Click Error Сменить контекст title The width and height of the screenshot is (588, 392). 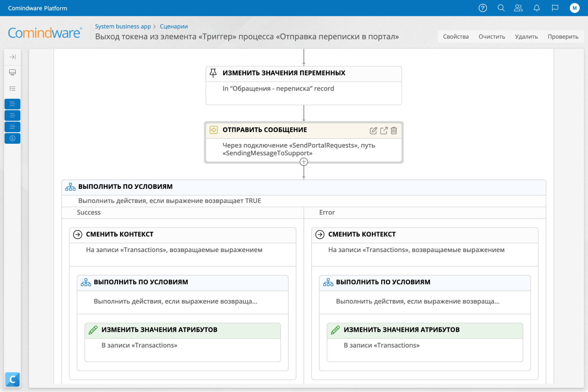tap(362, 234)
